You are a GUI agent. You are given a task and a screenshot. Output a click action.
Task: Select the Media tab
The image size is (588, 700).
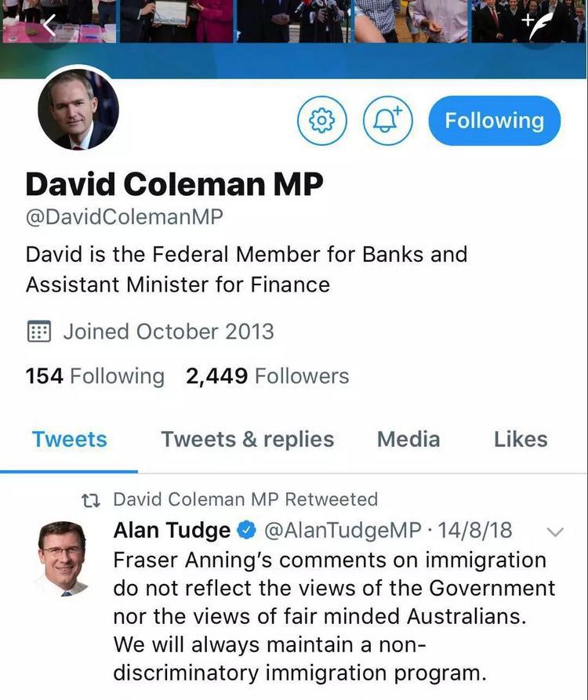coord(408,440)
